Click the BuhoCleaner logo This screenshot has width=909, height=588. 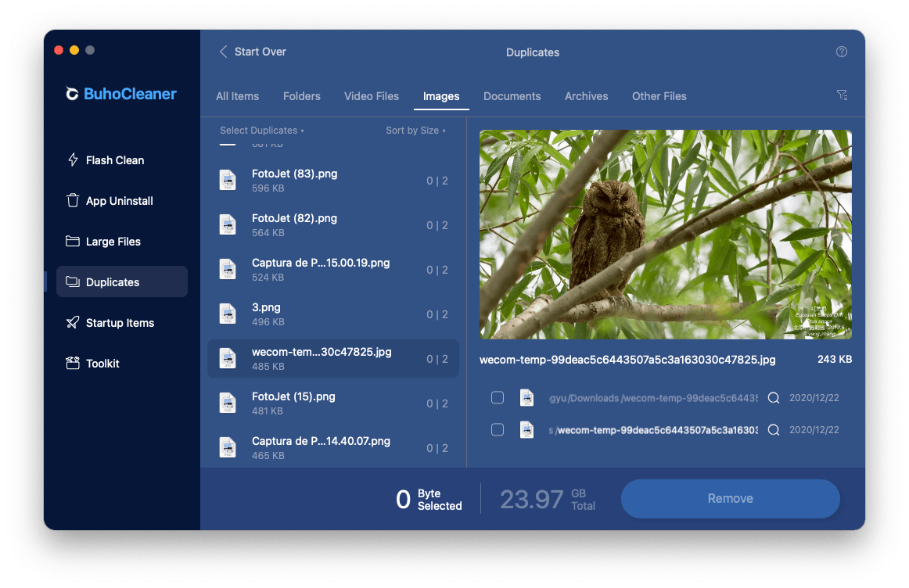120,94
